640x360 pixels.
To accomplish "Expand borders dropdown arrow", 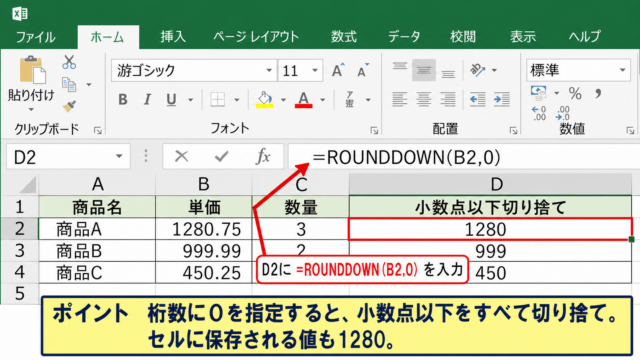I will tap(236, 100).
